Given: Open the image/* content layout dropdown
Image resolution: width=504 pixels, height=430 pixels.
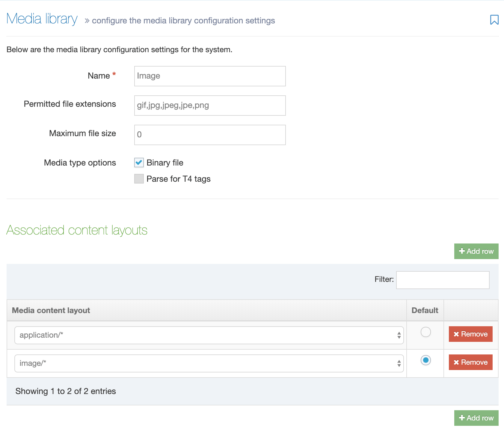Looking at the screenshot, I should (209, 363).
